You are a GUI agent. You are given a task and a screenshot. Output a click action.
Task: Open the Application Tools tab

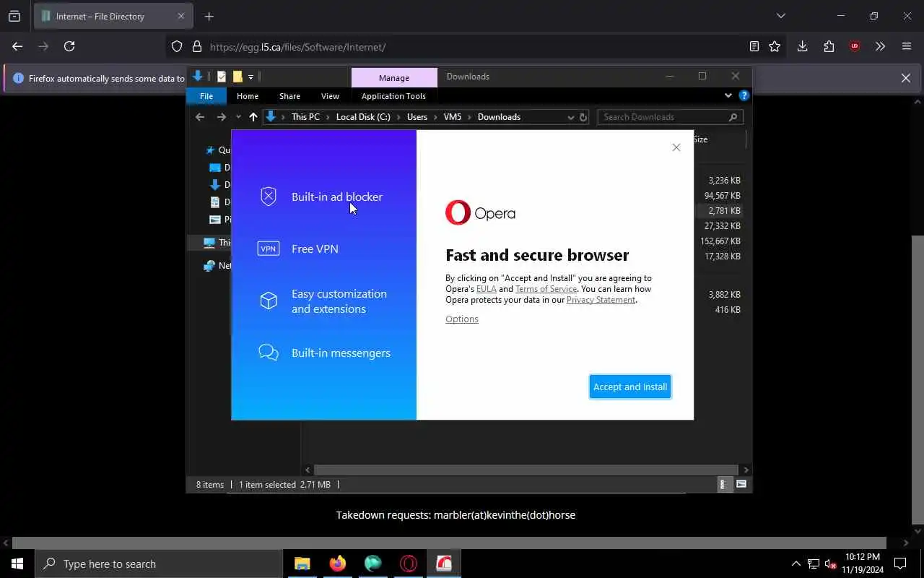(x=393, y=96)
